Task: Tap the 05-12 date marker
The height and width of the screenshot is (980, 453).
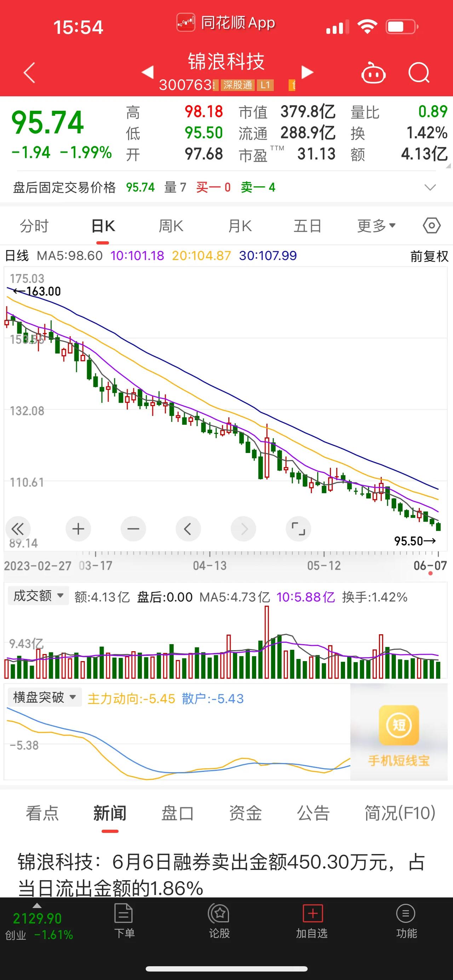Action: pyautogui.click(x=324, y=566)
